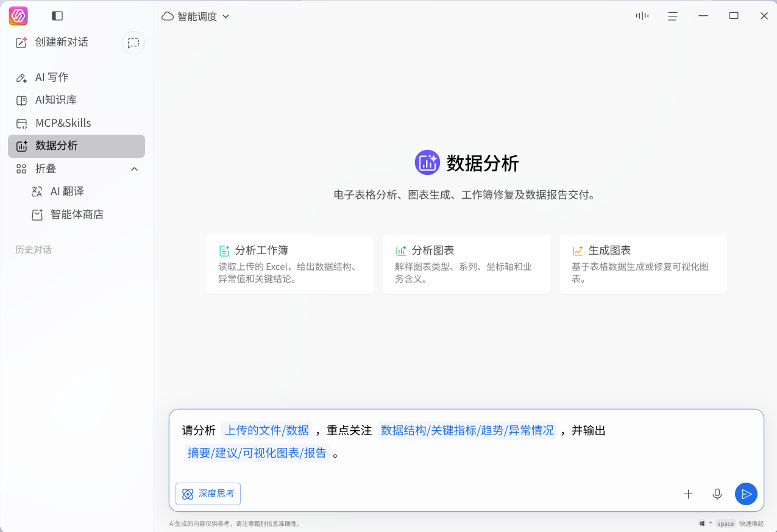Viewport: 777px width, 532px height.
Task: Click the 读取上传的 Excel description text
Action: click(287, 273)
